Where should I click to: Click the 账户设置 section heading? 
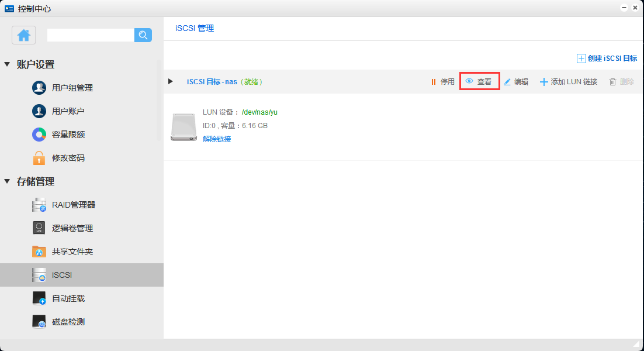pos(35,64)
